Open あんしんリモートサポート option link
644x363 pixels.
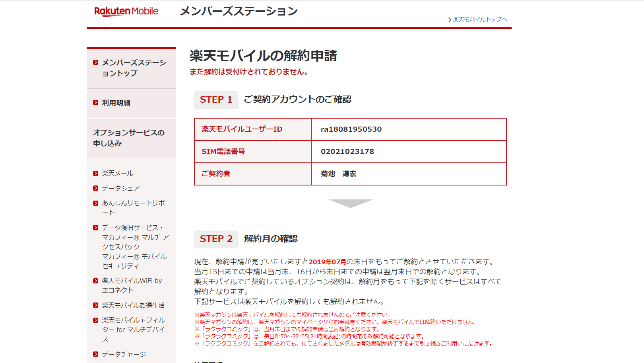point(133,208)
